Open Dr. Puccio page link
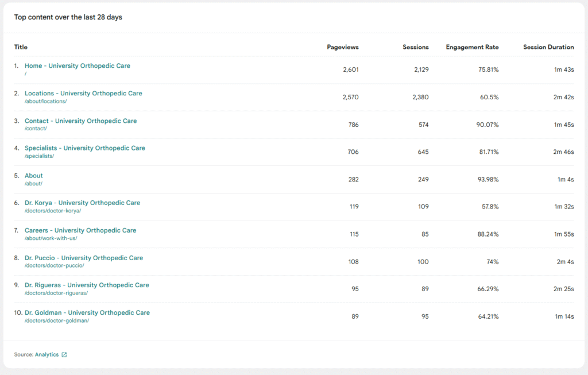This screenshot has height=375, width=588. (83, 258)
